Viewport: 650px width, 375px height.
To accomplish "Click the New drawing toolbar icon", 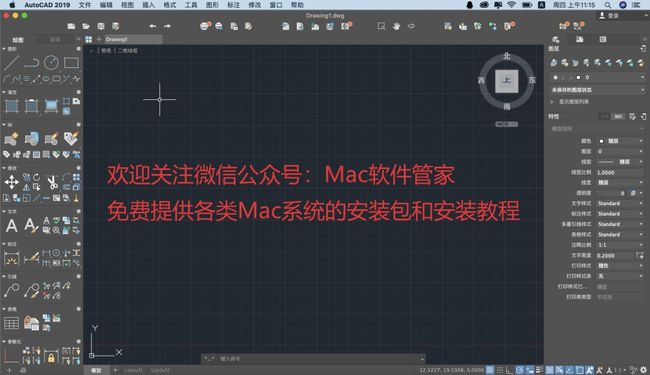I will 71,26.
